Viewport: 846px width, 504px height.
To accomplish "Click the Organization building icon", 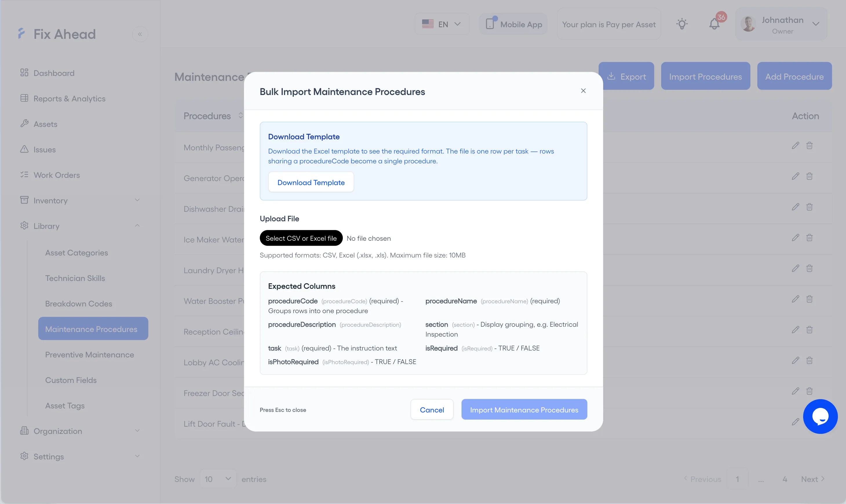I will point(24,431).
